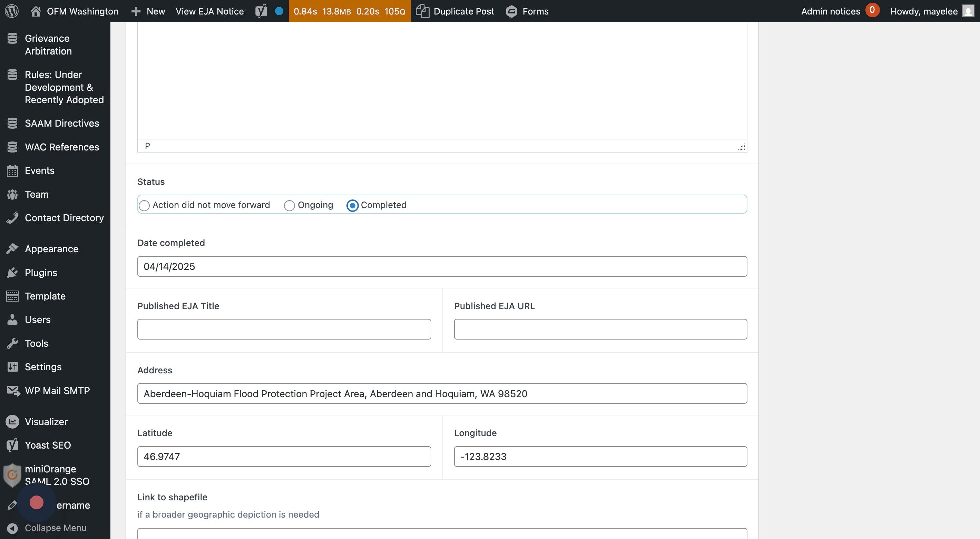Open Settings in the sidebar menu
The width and height of the screenshot is (980, 539).
coord(43,367)
